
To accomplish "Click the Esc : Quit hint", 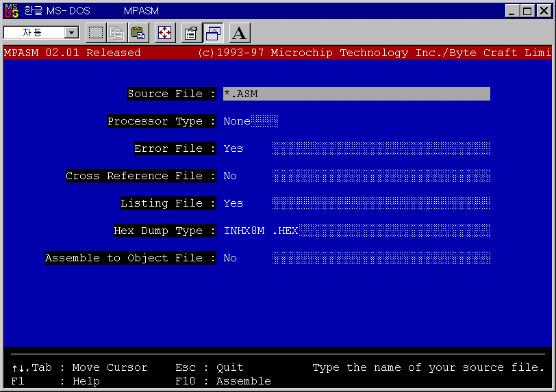I will (x=210, y=367).
